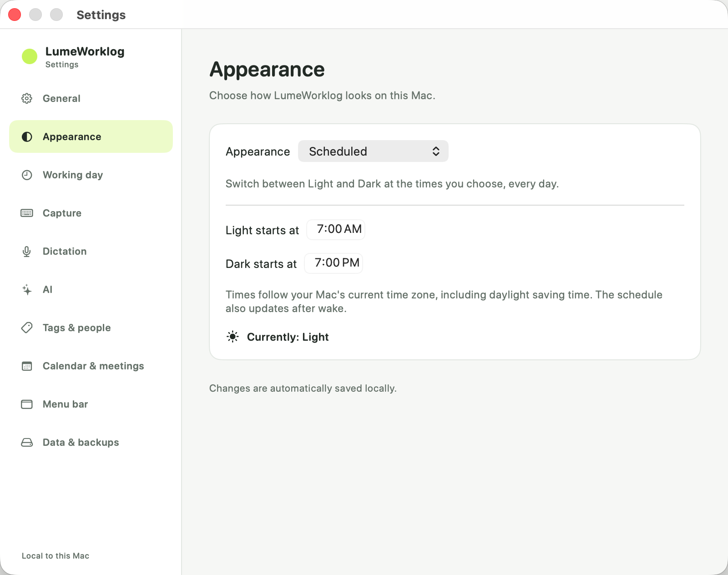
Task: Click the Working day clock icon
Action: click(x=27, y=175)
